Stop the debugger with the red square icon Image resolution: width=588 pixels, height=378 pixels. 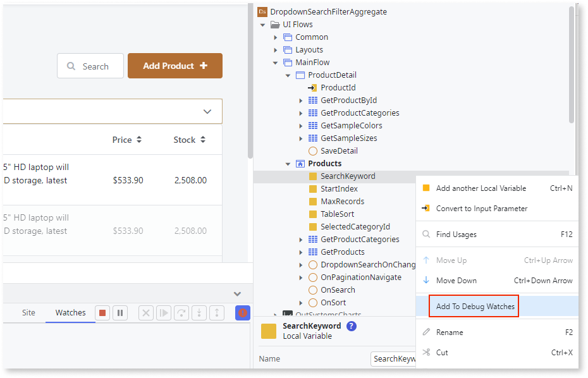coord(102,312)
